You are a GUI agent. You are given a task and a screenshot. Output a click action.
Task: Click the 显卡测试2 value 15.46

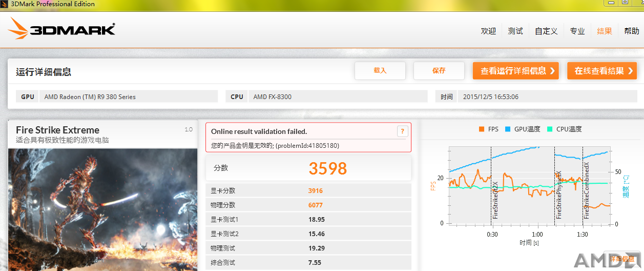(317, 234)
